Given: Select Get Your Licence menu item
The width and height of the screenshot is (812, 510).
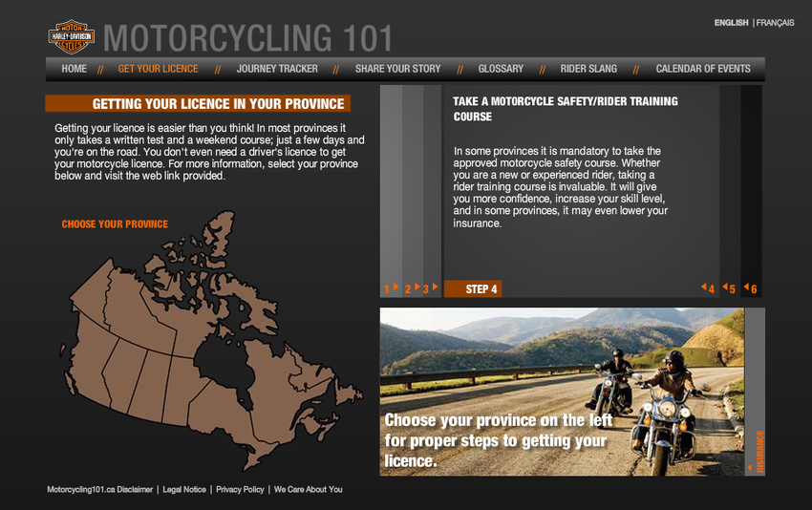Looking at the screenshot, I should 158,69.
